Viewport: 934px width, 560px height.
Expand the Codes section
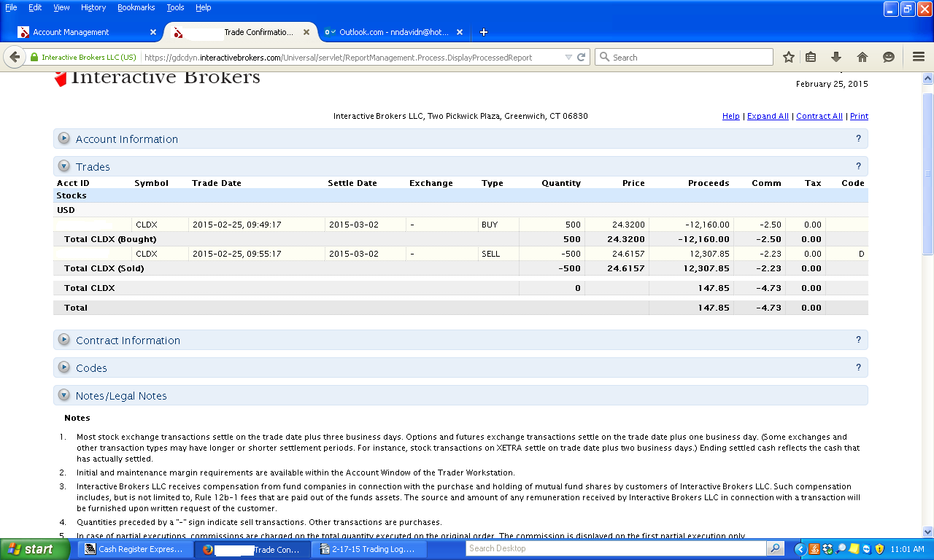click(x=64, y=367)
